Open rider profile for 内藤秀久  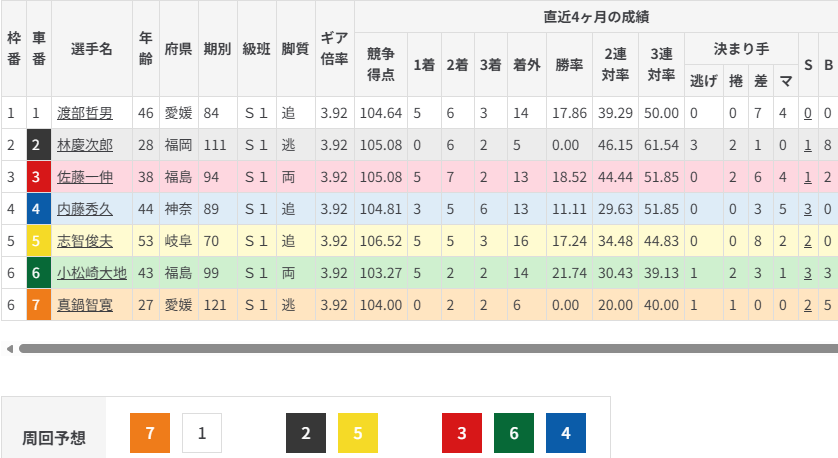tap(85, 211)
